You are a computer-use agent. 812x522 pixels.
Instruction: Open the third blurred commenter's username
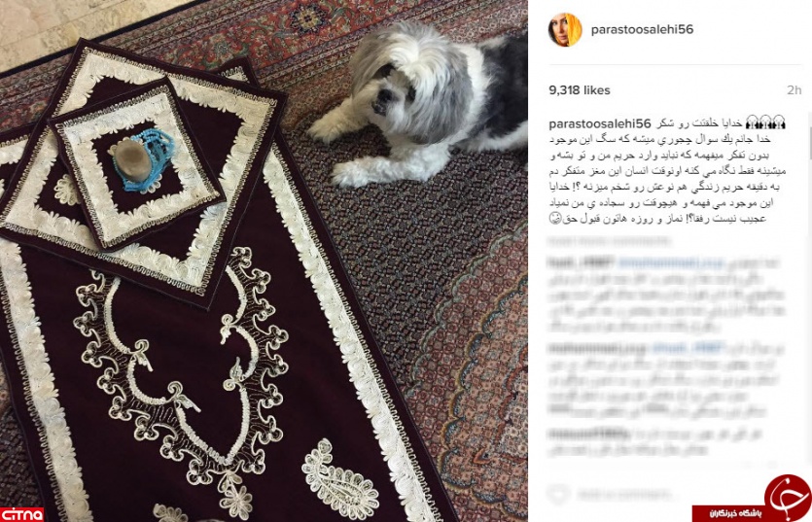coord(588,434)
